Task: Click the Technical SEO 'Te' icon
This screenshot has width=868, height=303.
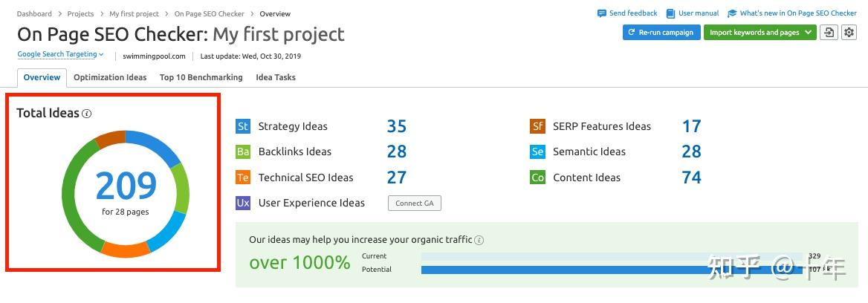Action: click(243, 177)
